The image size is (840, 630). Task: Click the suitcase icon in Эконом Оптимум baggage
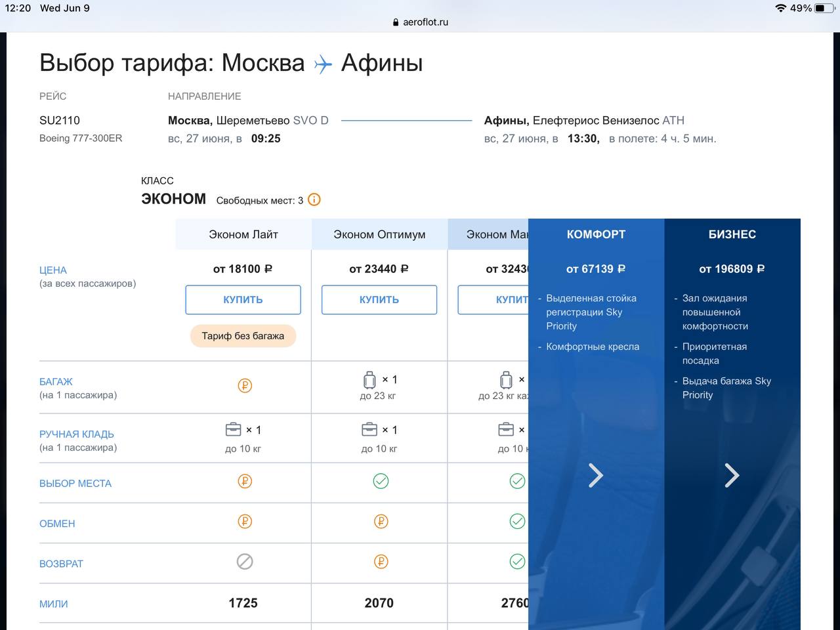coord(370,379)
